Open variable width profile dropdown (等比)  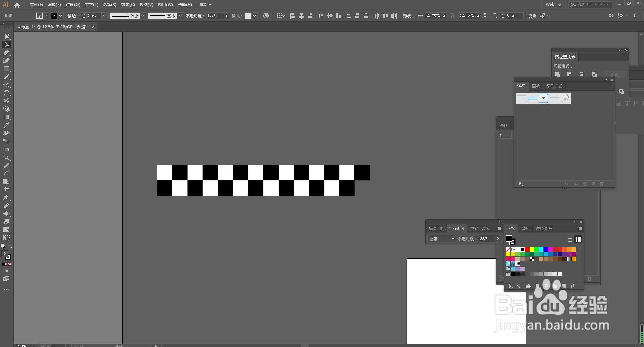point(143,16)
